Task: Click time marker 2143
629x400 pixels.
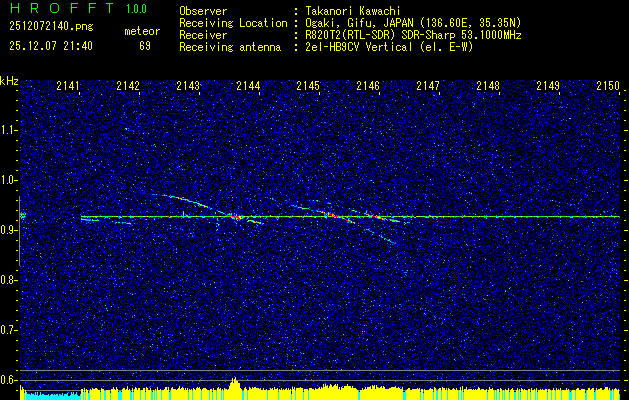Action: [188, 86]
